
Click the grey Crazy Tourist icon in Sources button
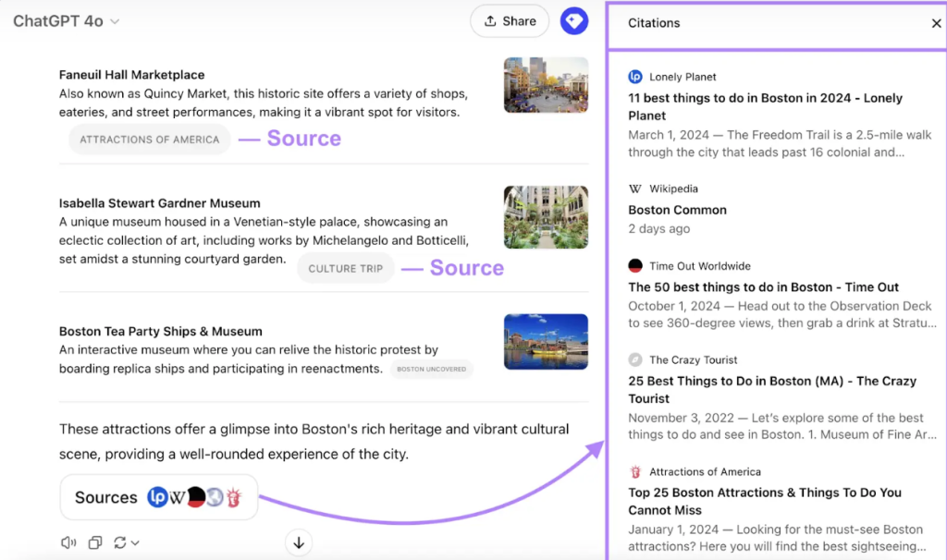(215, 497)
